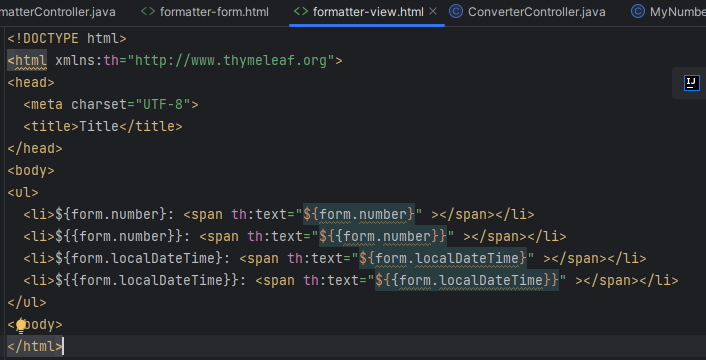Click the opening <head> tag
Viewport: 706px width, 360px height.
point(31,83)
